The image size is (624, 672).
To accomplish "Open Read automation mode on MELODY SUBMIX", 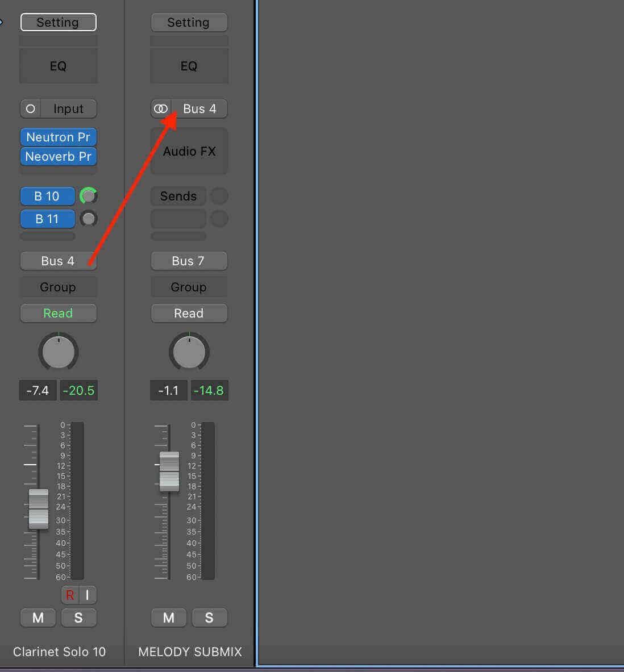I will click(189, 314).
